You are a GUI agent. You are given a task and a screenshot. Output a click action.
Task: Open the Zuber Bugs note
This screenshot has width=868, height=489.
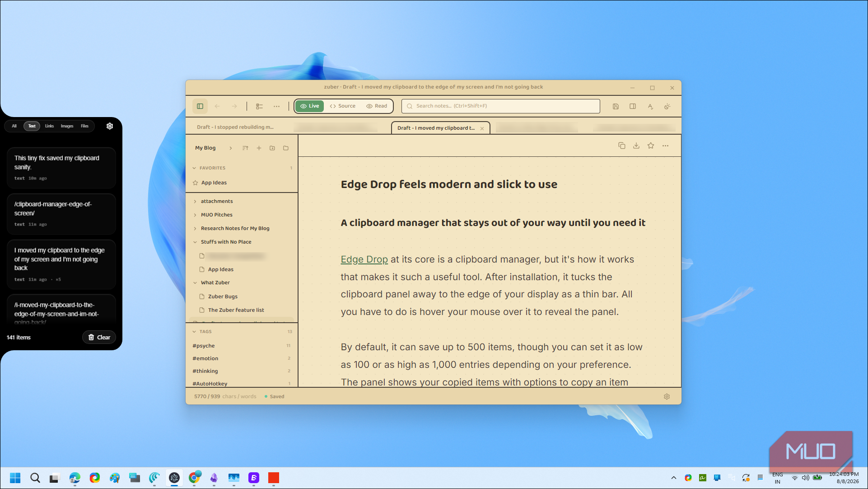coord(223,296)
